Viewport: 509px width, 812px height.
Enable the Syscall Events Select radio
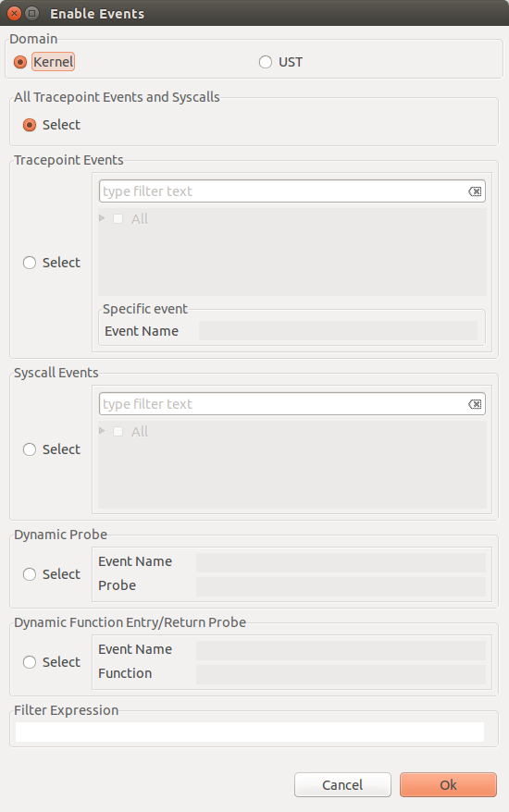[x=30, y=449]
